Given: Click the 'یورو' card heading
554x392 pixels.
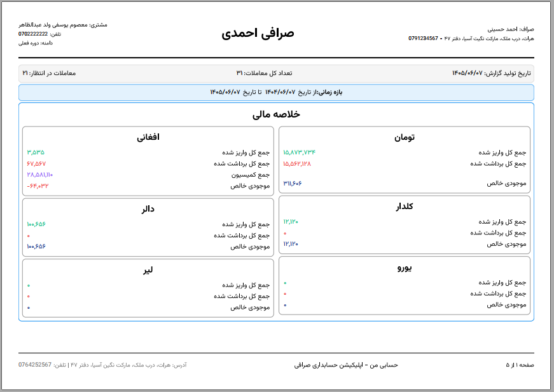Looking at the screenshot, I should [405, 268].
